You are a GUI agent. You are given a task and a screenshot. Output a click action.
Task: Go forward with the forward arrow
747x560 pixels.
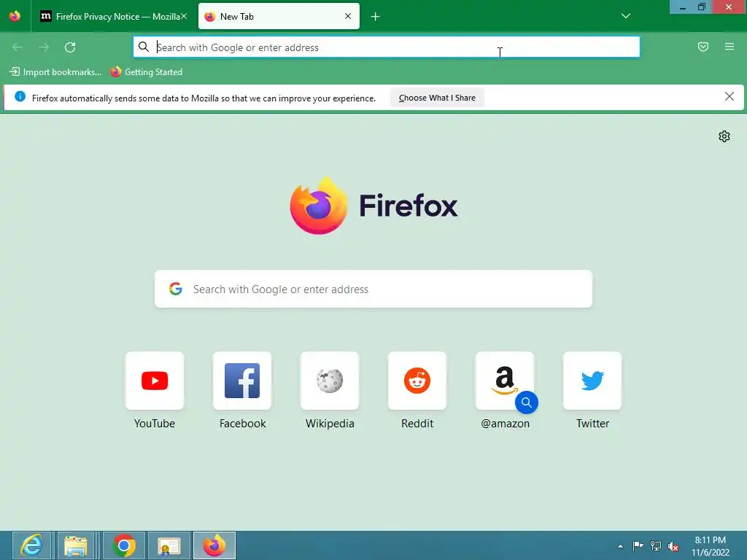[x=44, y=47]
